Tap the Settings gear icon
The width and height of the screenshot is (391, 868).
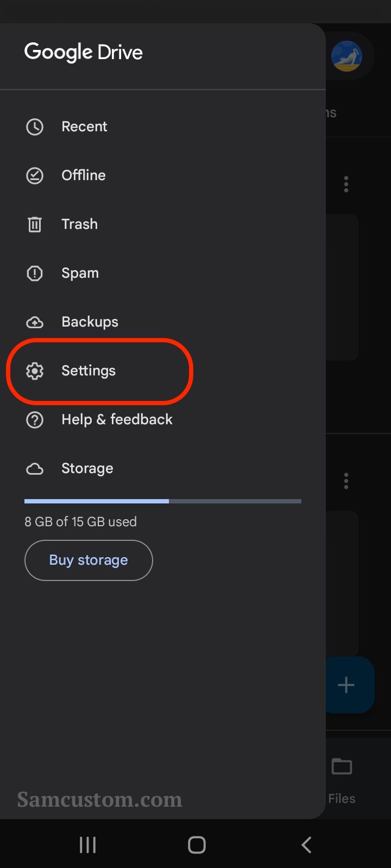click(x=35, y=371)
